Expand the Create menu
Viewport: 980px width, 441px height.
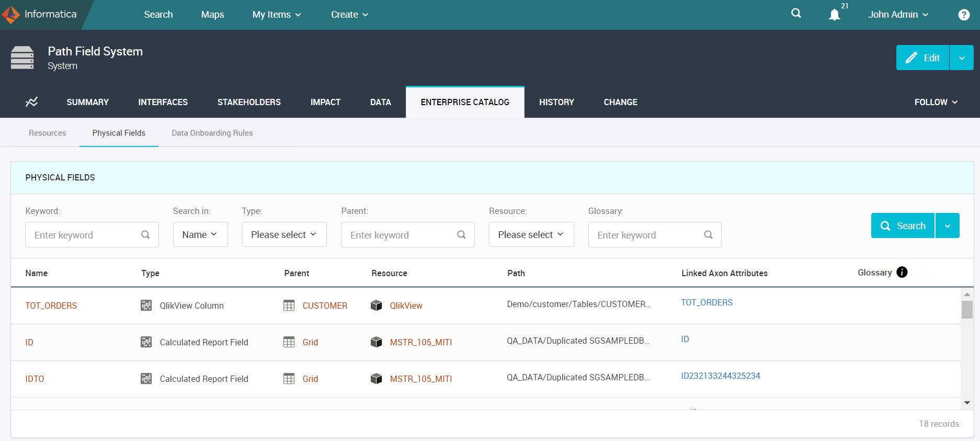coord(349,15)
